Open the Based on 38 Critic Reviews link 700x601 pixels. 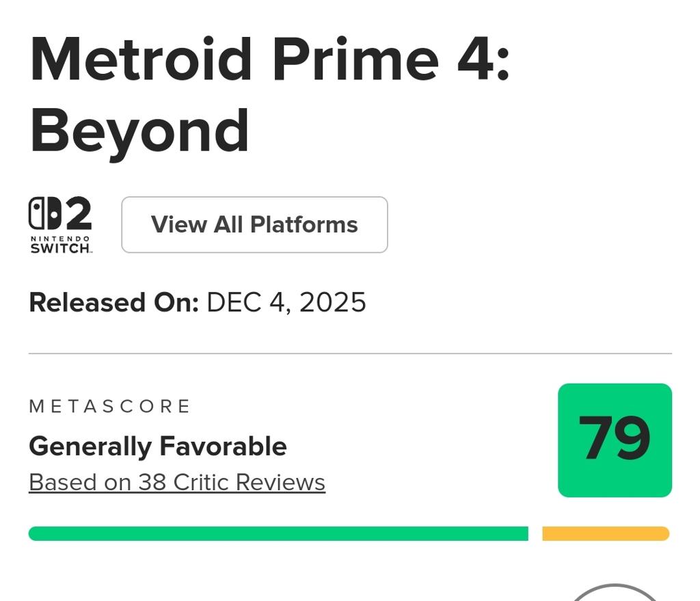pos(177,483)
